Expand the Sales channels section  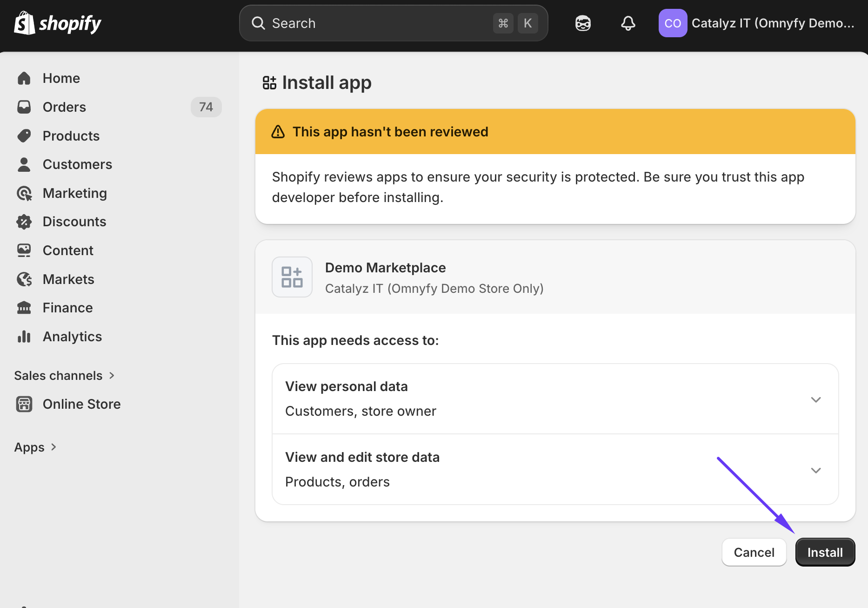[64, 376]
